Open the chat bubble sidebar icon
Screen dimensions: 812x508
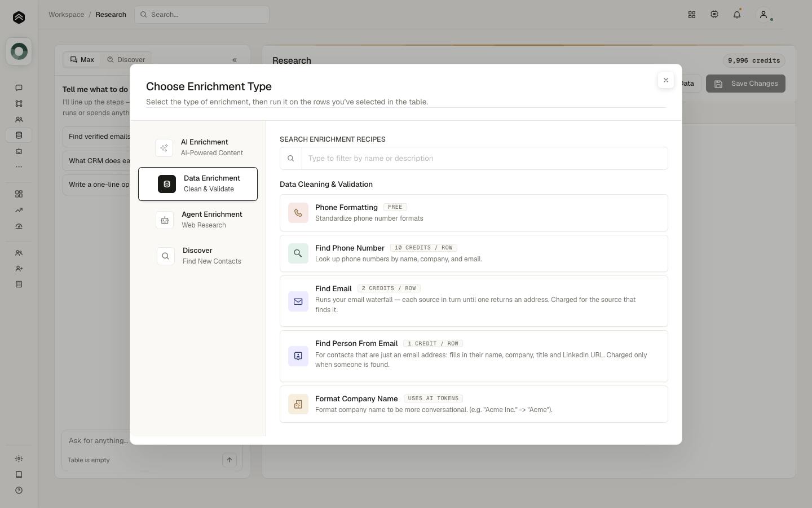(x=19, y=87)
